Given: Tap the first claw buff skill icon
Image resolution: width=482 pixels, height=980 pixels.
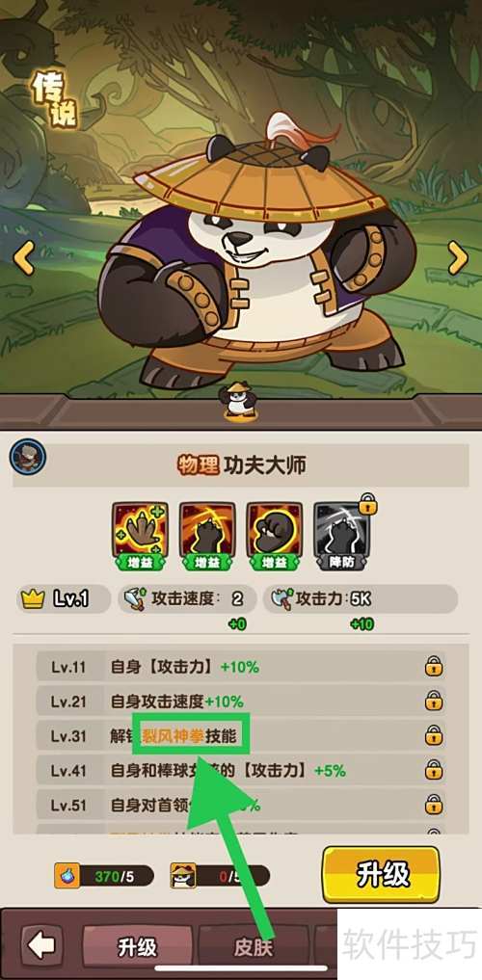Looking at the screenshot, I should tap(140, 531).
